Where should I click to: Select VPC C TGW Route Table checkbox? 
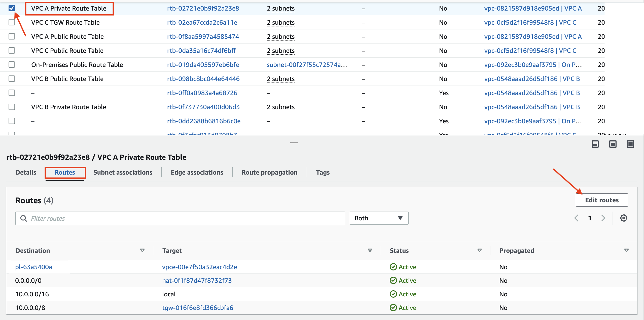(12, 22)
